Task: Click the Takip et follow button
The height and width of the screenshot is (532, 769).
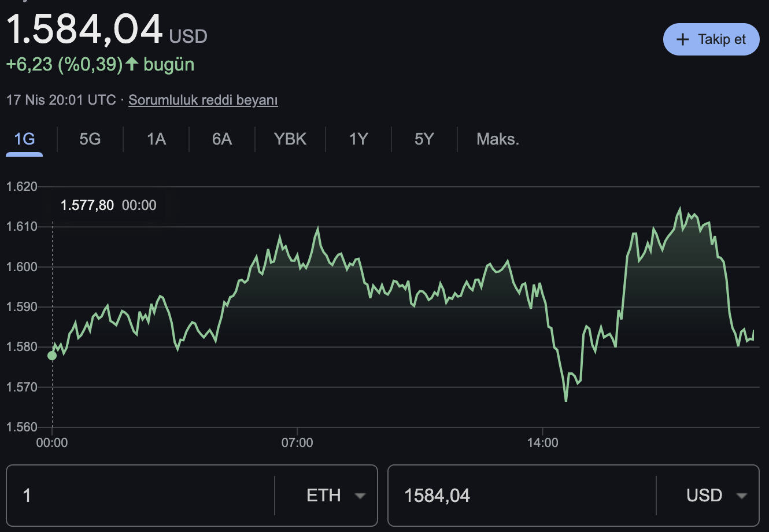Action: pyautogui.click(x=711, y=39)
